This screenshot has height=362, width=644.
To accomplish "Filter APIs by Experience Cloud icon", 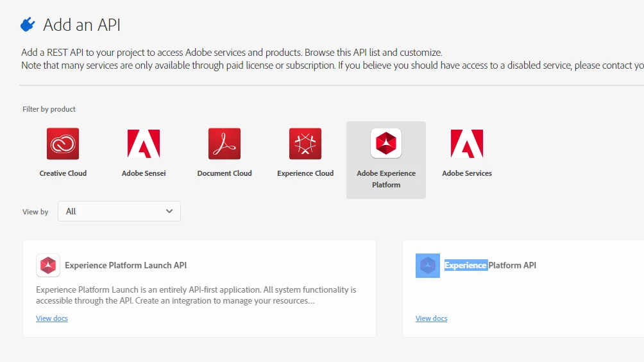I will 305,144.
